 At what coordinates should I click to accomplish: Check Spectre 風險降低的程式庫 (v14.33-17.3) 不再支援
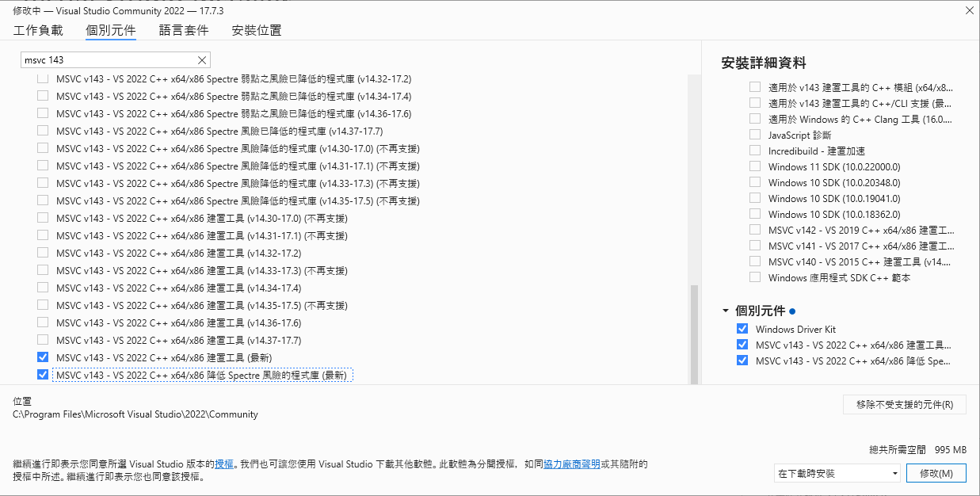coord(43,184)
